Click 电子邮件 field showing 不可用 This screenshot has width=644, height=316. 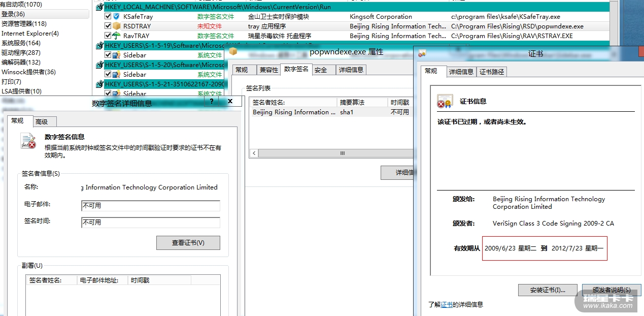[x=151, y=206]
